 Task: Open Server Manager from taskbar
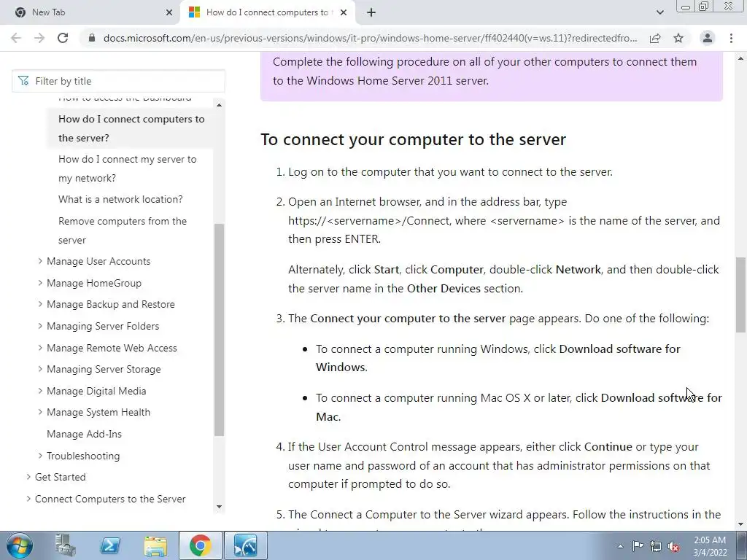click(65, 545)
